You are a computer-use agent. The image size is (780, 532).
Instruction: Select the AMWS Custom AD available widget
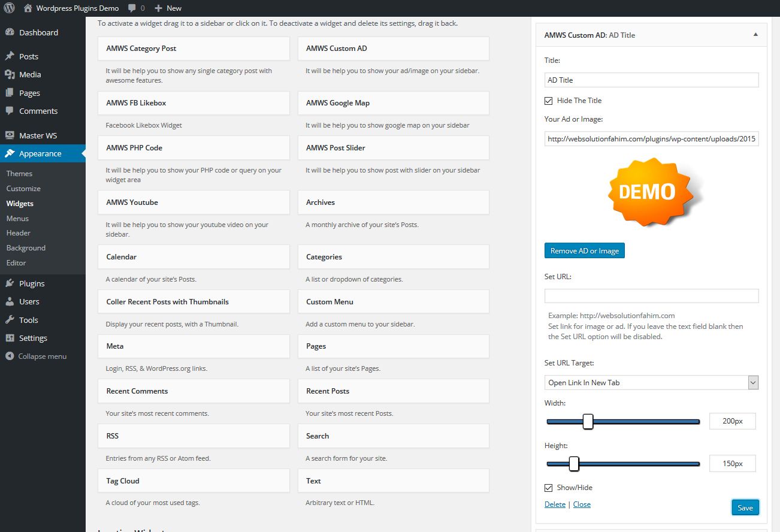(394, 49)
